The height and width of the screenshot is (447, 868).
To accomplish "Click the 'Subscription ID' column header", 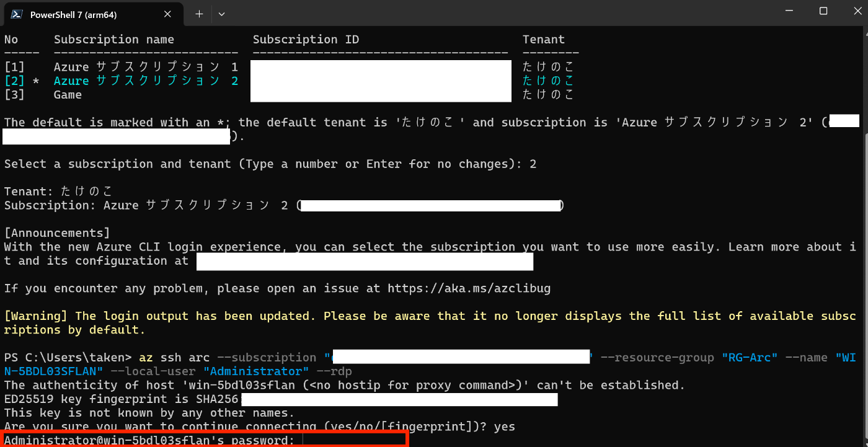I will 306,40.
